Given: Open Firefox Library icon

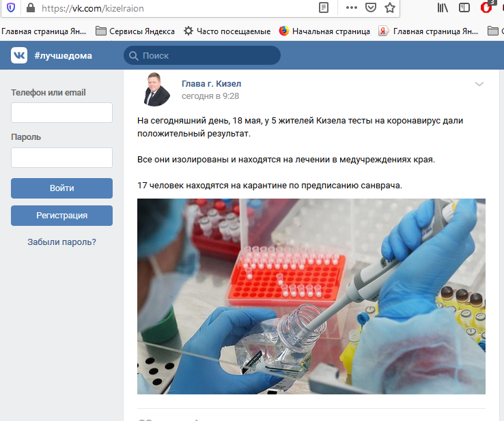Looking at the screenshot, I should pos(443,8).
